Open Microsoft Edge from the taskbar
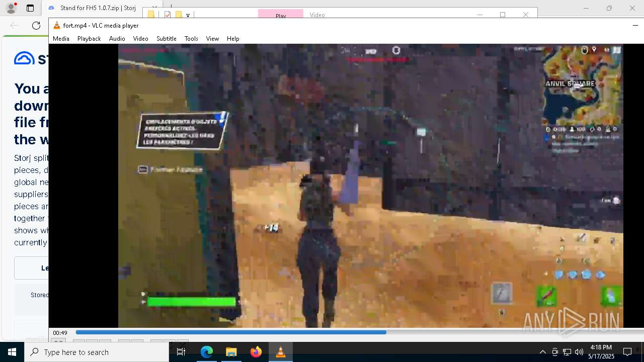The image size is (644, 362). 207,352
